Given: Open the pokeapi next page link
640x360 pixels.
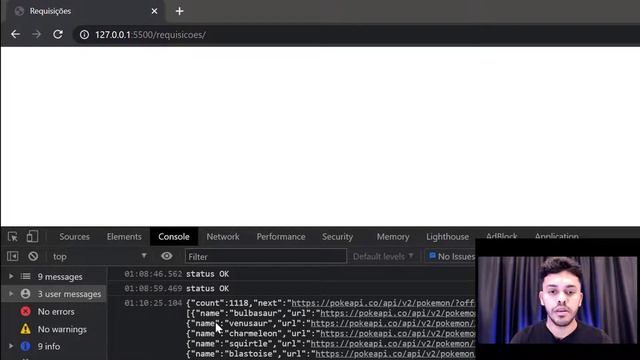Looking at the screenshot, I should 383,303.
